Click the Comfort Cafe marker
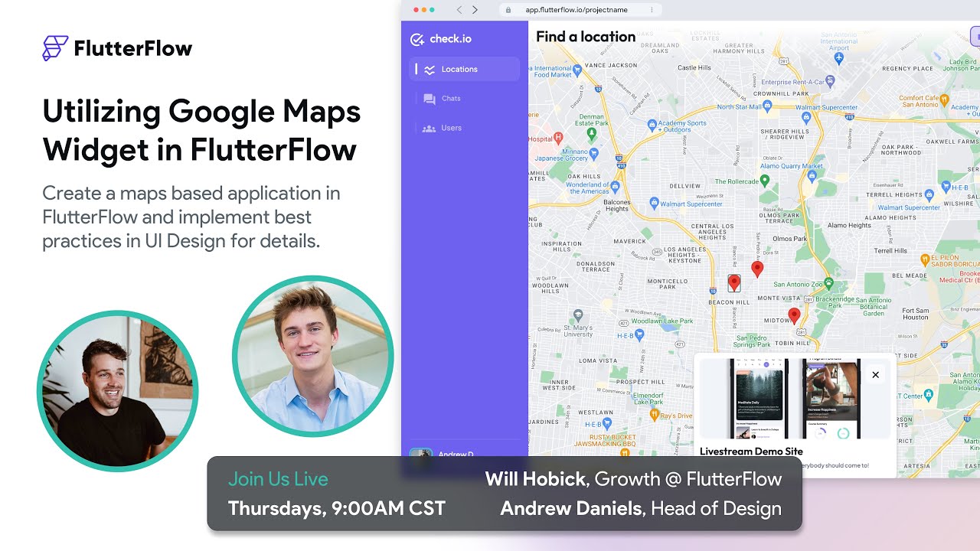 click(x=944, y=99)
